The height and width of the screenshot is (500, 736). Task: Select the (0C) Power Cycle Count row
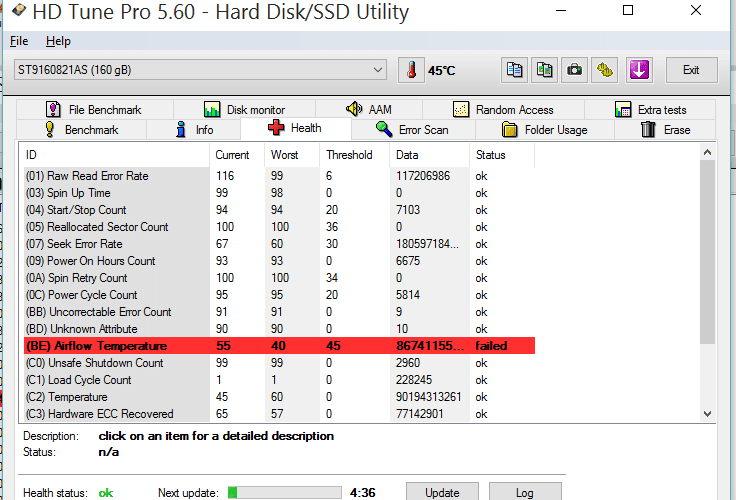point(279,295)
